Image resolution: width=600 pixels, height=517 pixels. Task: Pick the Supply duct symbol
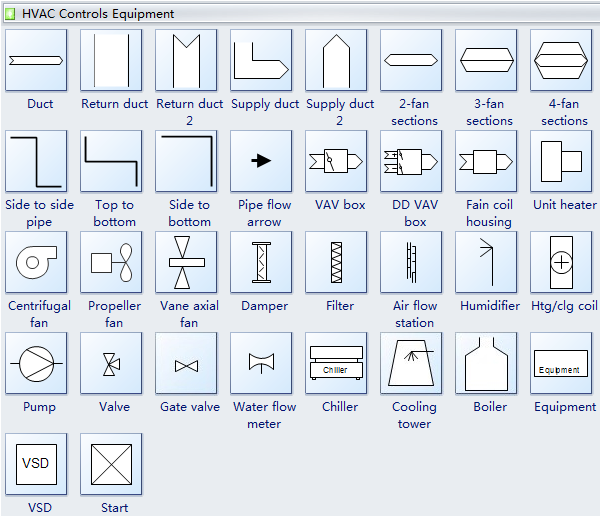click(261, 60)
